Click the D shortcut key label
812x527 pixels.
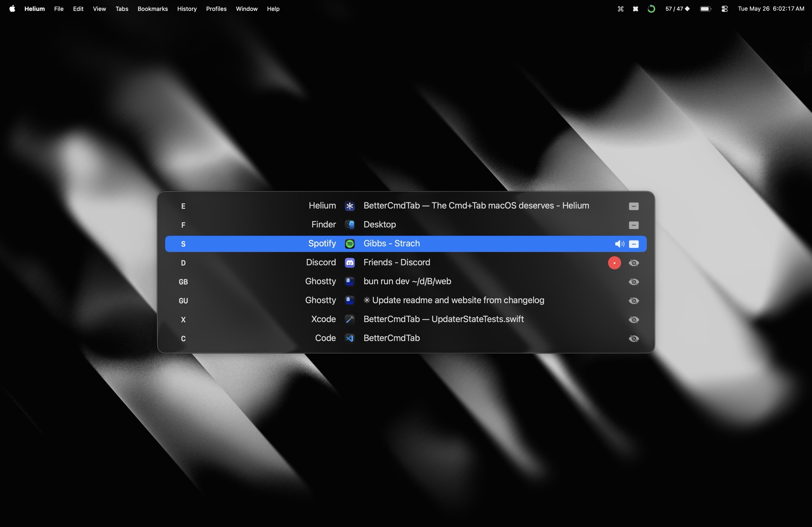coord(183,263)
